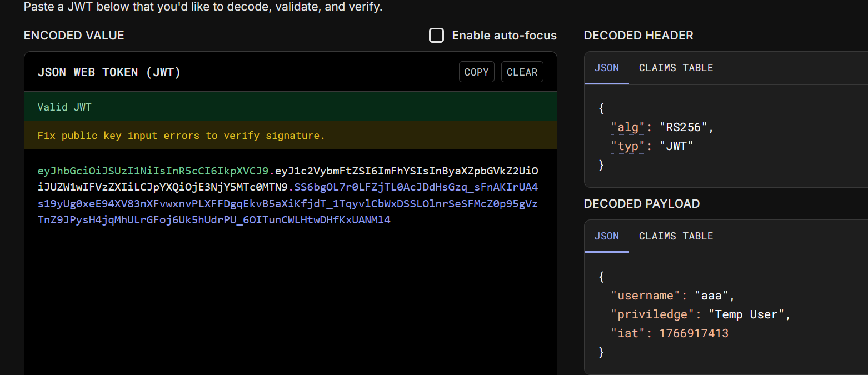The width and height of the screenshot is (868, 375).
Task: Click the iat timestamp value 1766917413
Action: coord(694,333)
